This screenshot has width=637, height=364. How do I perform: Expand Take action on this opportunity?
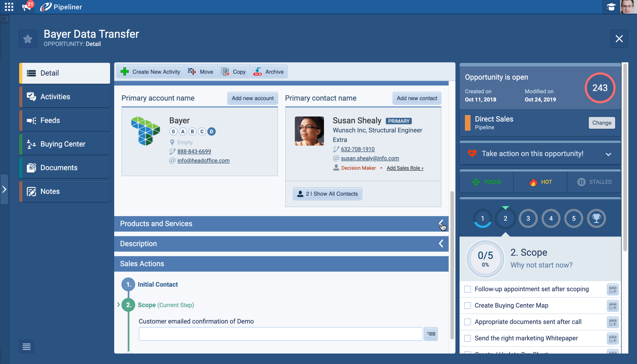point(608,154)
